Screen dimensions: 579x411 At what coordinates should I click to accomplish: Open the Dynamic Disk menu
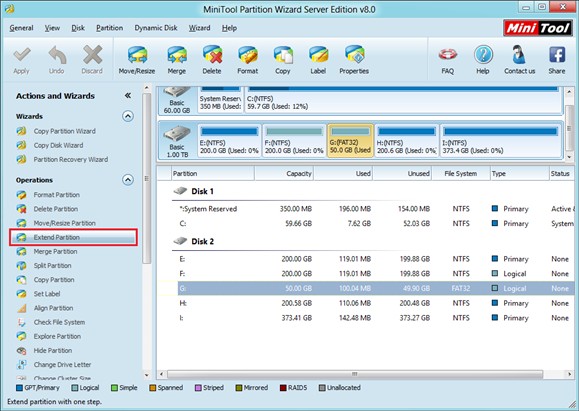(156, 28)
